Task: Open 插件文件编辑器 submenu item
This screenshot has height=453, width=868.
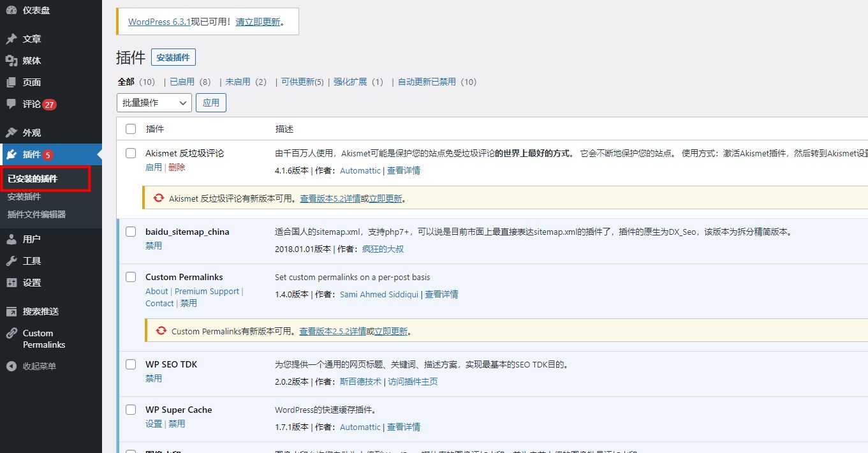Action: click(36, 214)
